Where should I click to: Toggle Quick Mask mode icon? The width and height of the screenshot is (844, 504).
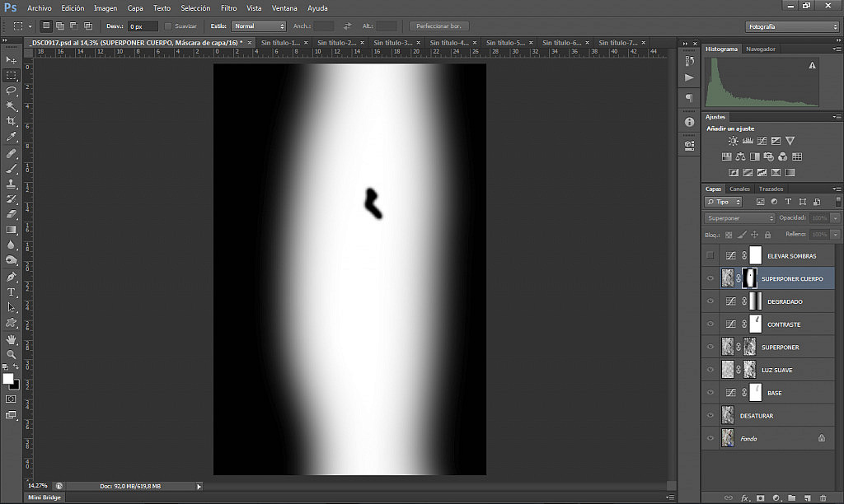11,399
